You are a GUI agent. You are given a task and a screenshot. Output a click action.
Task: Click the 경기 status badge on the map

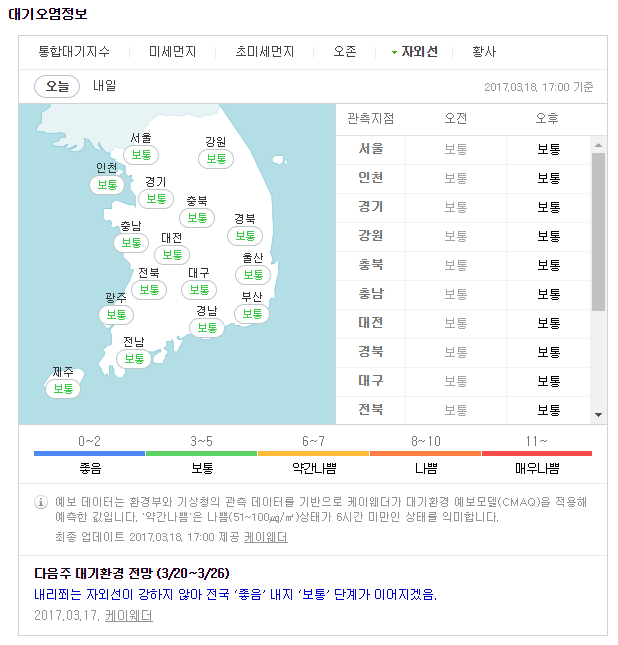coord(156,199)
